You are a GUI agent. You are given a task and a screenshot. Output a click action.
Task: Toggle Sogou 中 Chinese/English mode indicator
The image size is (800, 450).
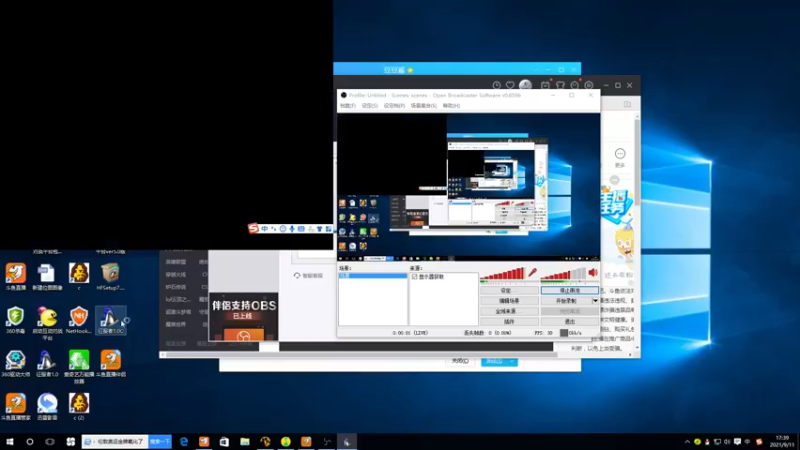(x=264, y=229)
